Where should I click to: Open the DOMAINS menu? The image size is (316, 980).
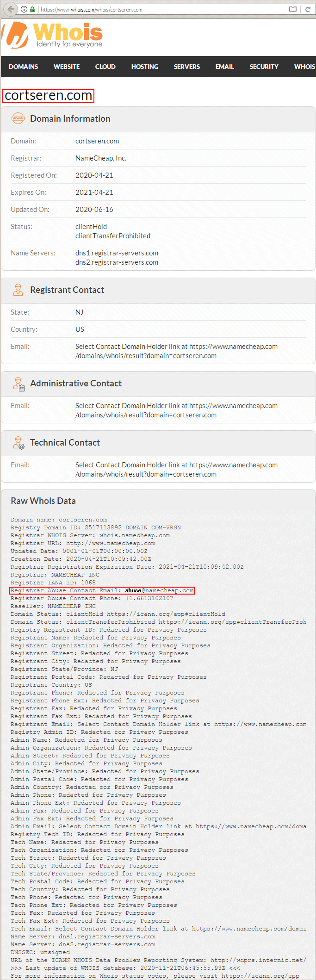tap(23, 67)
